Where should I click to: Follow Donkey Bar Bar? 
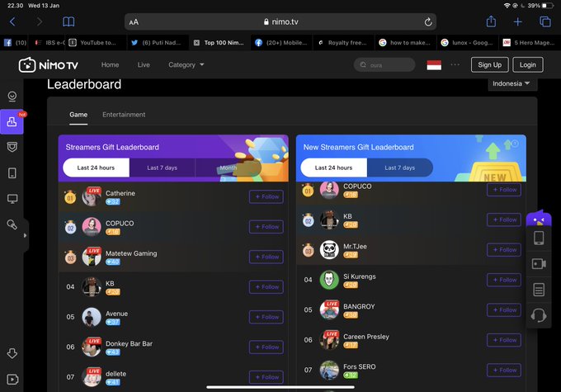pos(266,347)
